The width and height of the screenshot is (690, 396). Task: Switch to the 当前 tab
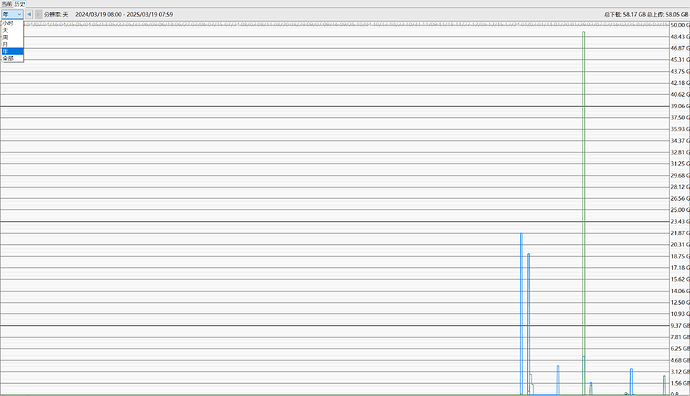click(7, 4)
